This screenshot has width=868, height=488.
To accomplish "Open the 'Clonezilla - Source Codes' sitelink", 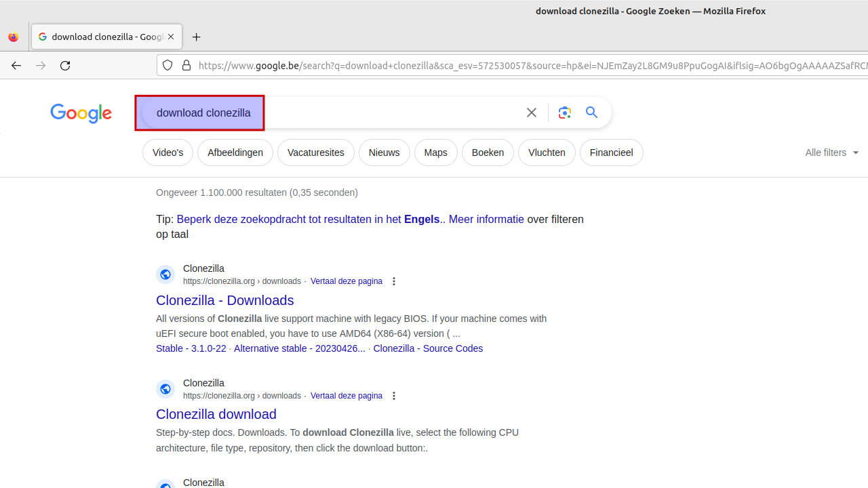I will click(428, 348).
